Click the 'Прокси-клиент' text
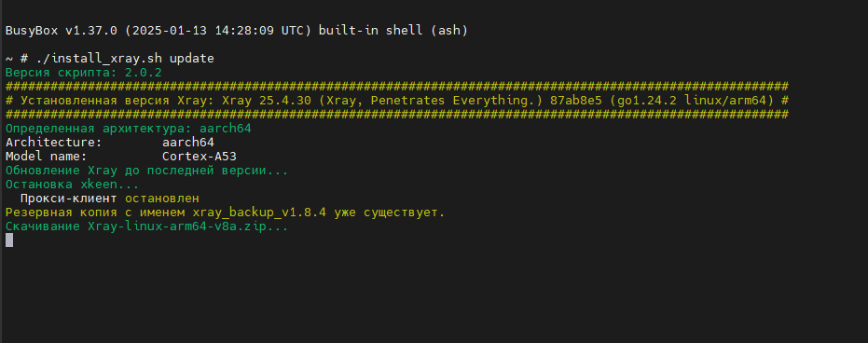The width and height of the screenshot is (868, 343). [69, 198]
